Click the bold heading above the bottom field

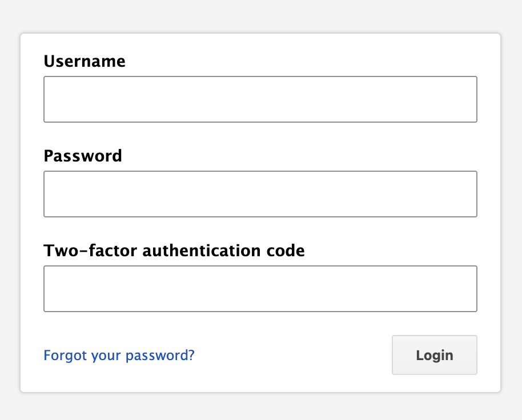[174, 251]
